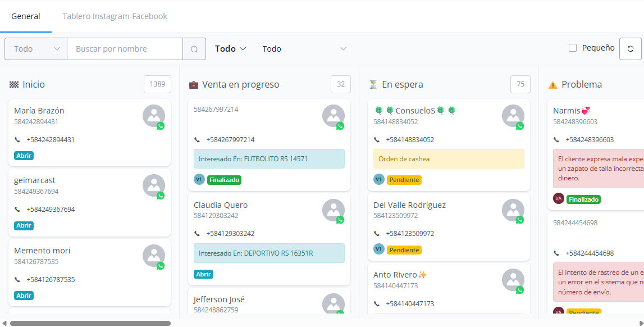This screenshot has height=327, width=644.
Task: Click Anto Rivero's contact avatar
Action: coord(513,280)
